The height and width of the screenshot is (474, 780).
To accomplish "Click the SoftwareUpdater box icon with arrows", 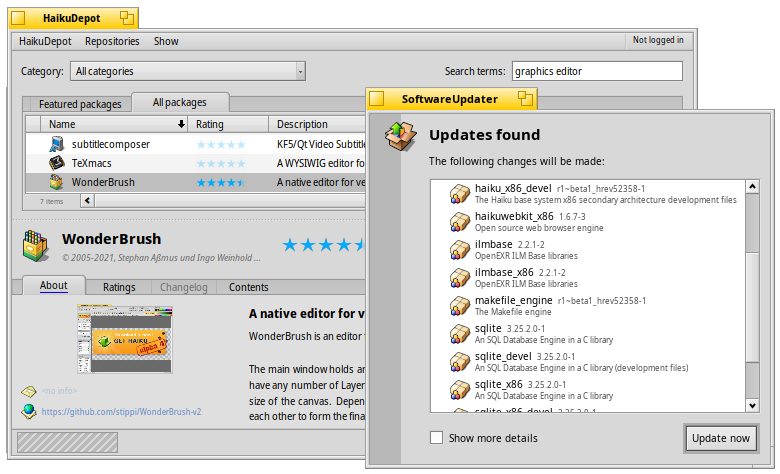I will pyautogui.click(x=401, y=136).
